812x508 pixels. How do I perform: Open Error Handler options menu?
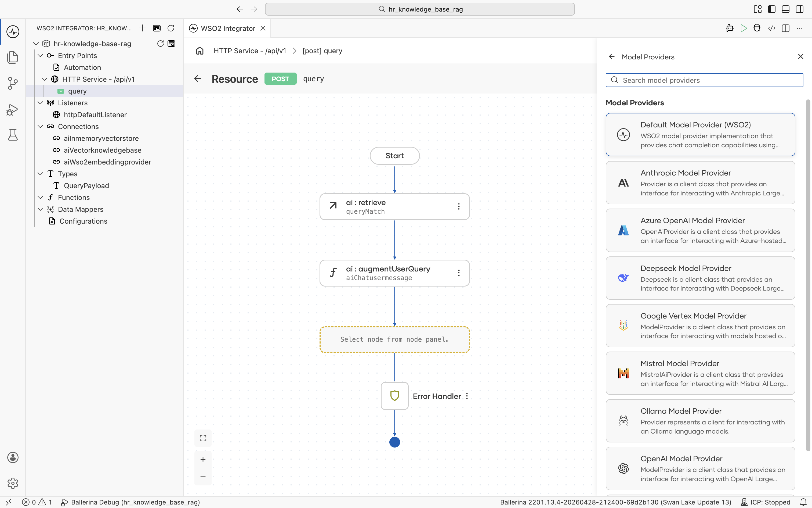(467, 396)
